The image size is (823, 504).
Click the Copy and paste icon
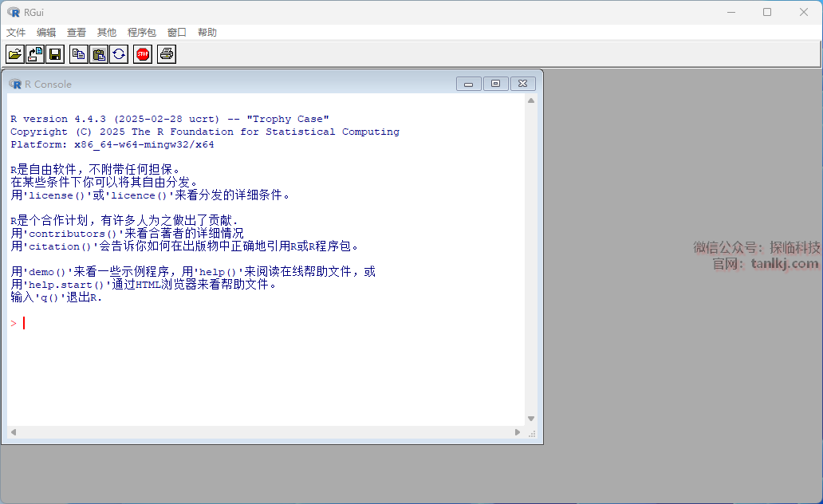click(119, 54)
